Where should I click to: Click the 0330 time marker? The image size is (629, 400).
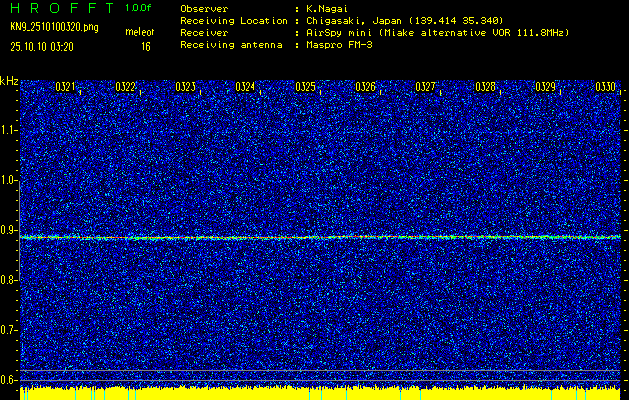(606, 87)
